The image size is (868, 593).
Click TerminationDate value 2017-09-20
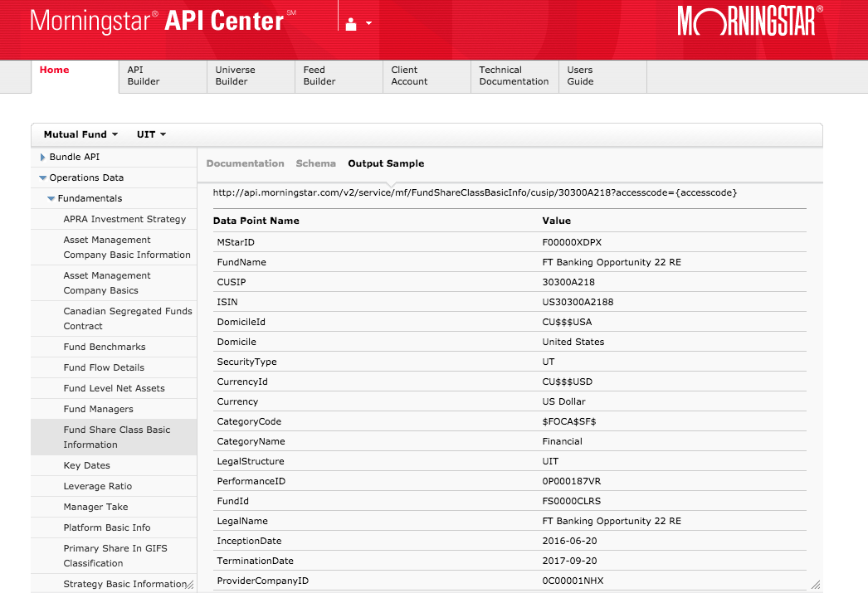pos(569,561)
